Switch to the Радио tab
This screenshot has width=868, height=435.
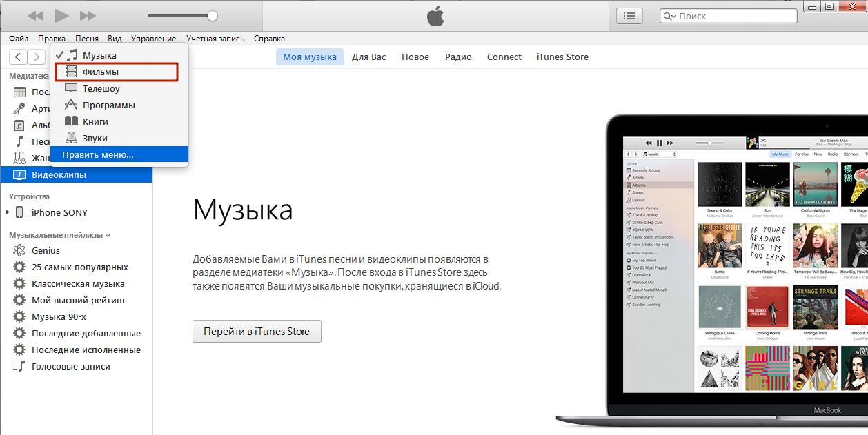click(x=458, y=57)
